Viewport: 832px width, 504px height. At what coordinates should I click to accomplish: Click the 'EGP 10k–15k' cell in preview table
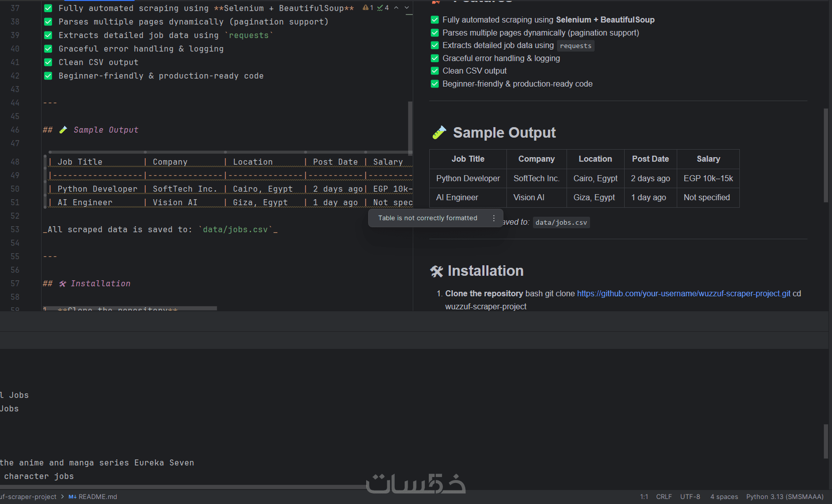708,179
